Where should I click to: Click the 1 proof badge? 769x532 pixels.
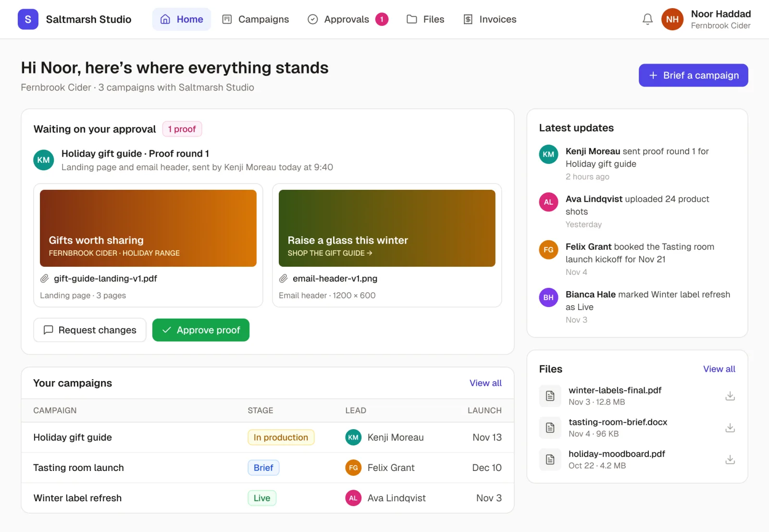point(182,129)
